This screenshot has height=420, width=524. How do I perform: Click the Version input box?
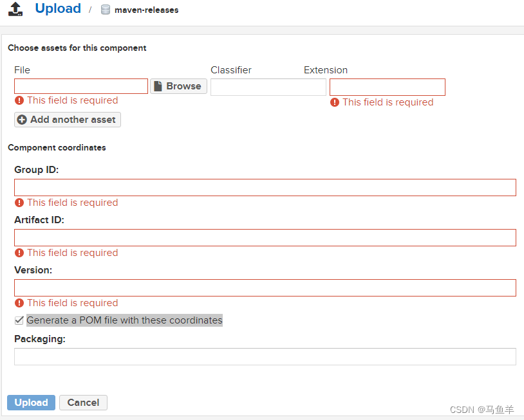click(265, 288)
